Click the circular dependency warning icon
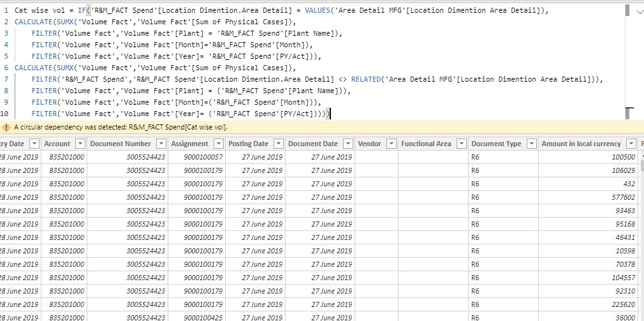 [6, 128]
